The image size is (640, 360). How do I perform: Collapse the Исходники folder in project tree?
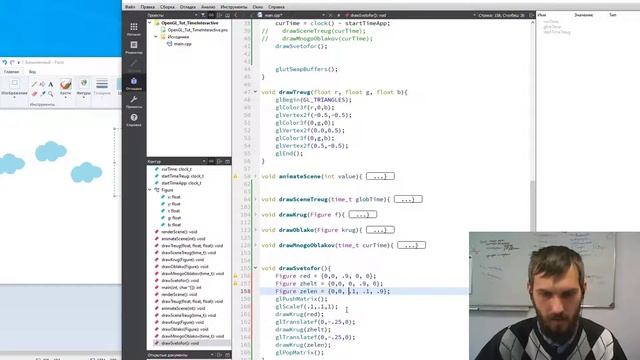(x=156, y=37)
